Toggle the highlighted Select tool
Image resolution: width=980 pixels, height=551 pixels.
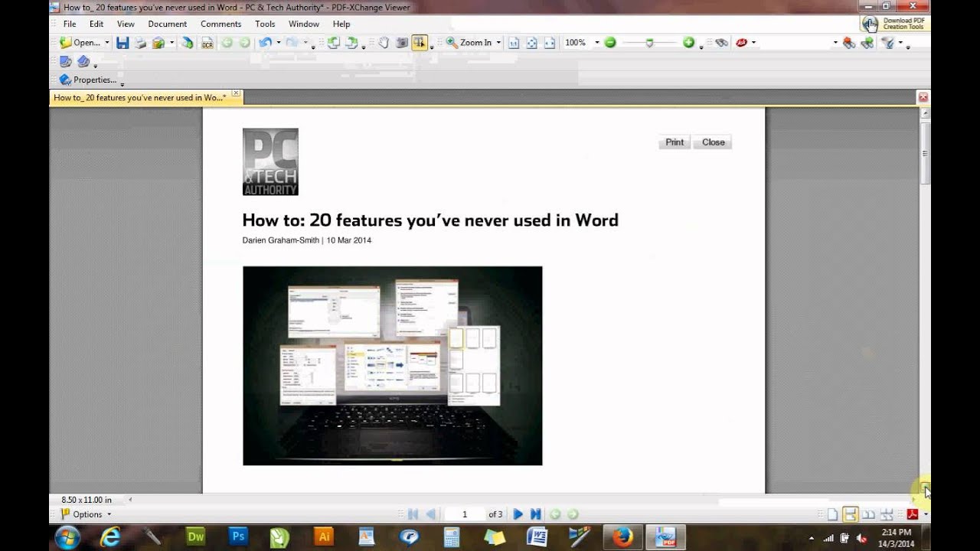click(x=419, y=43)
